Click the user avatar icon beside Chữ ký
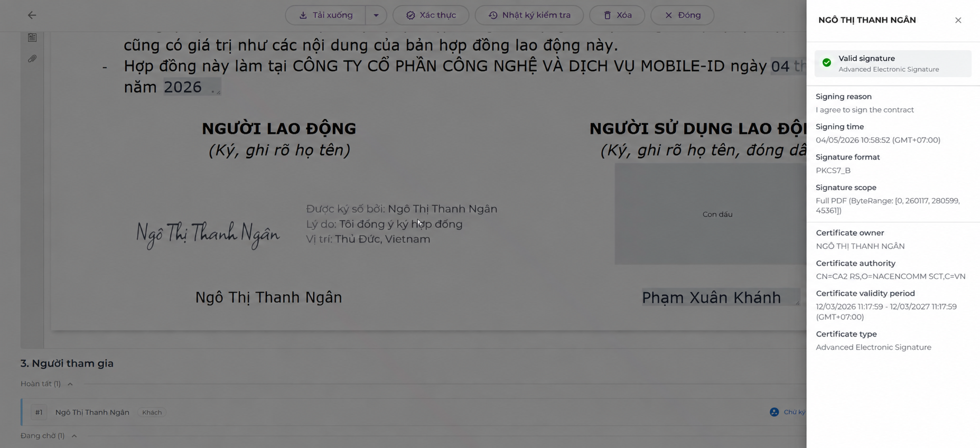Image resolution: width=980 pixels, height=448 pixels. point(774,412)
